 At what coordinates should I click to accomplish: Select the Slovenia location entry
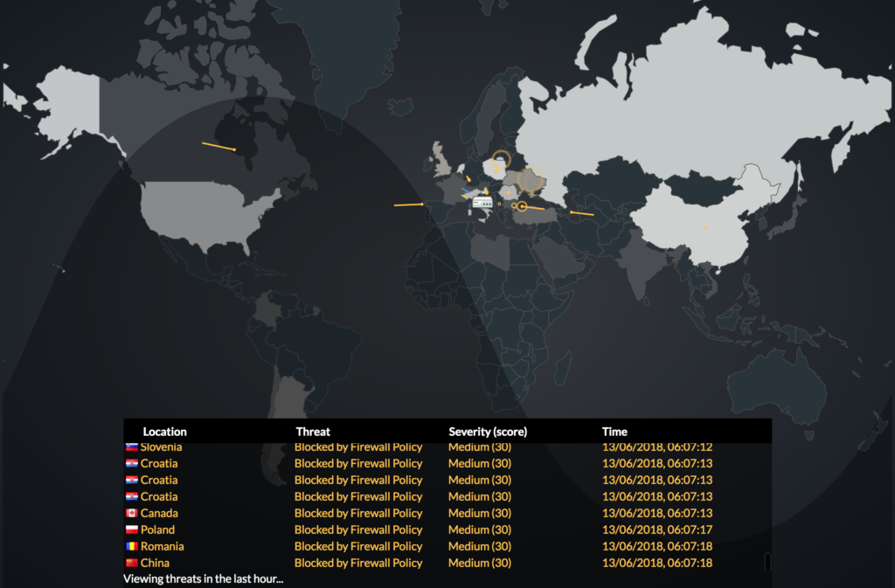click(x=161, y=447)
